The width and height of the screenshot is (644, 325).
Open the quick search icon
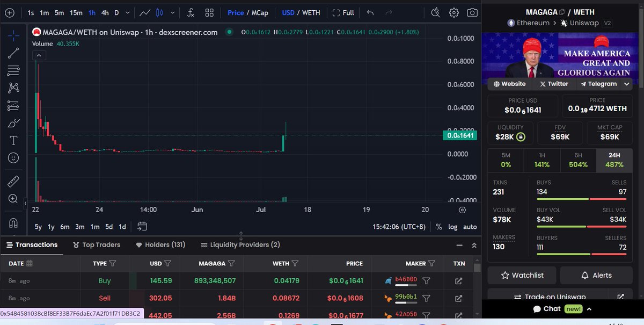[x=435, y=12]
